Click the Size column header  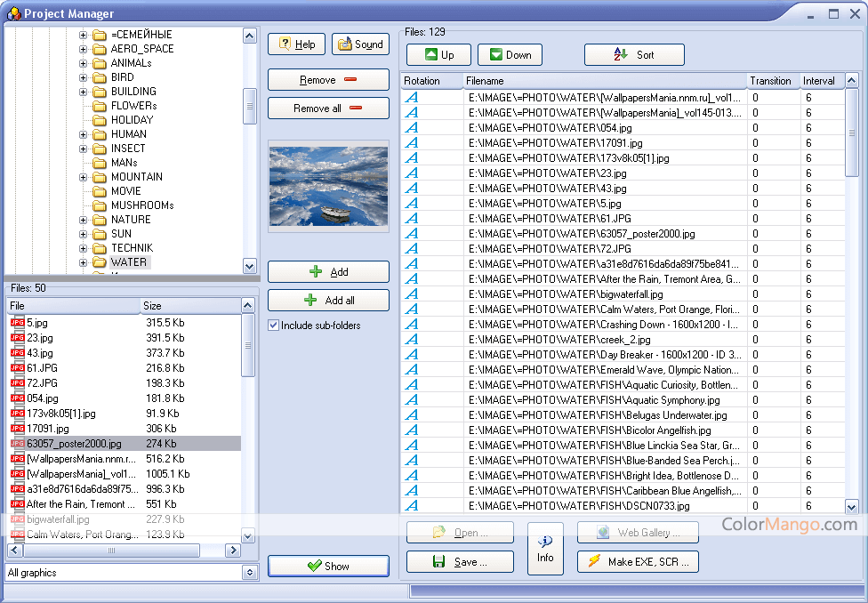[x=189, y=306]
